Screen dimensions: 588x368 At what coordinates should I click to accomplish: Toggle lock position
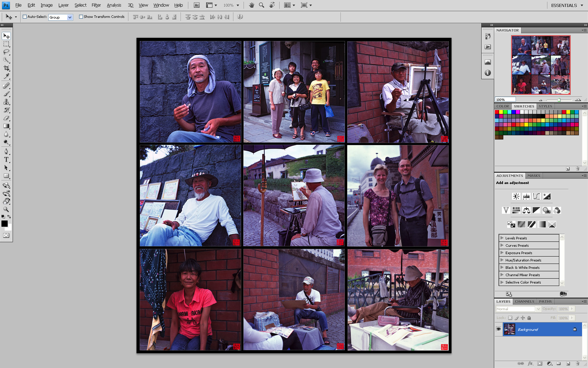click(523, 318)
